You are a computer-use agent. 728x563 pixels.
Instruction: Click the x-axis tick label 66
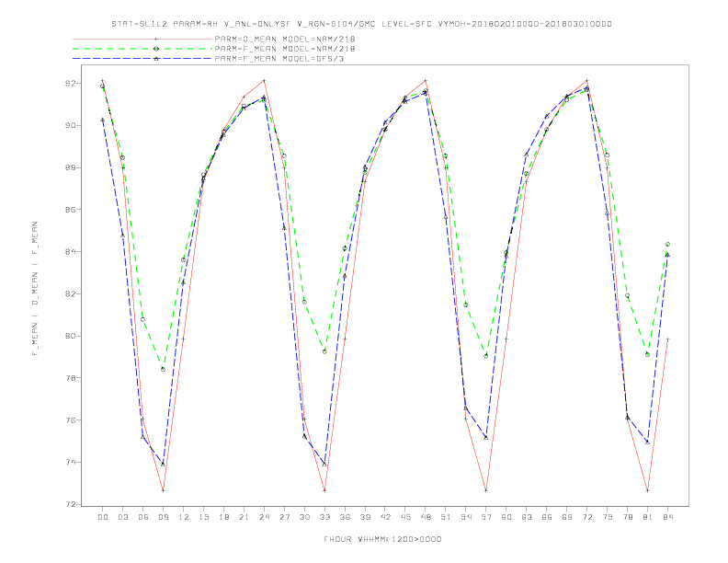[x=547, y=517]
